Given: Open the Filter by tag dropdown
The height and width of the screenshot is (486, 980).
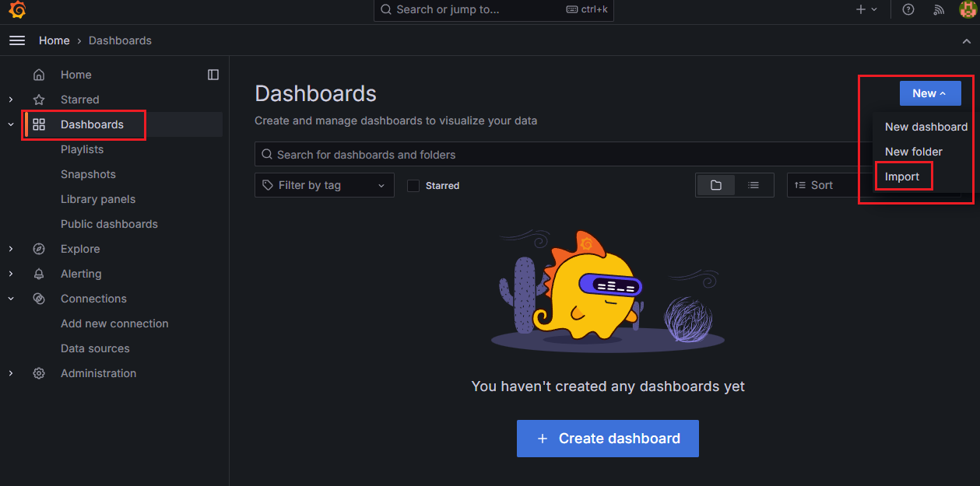Looking at the screenshot, I should tap(325, 185).
